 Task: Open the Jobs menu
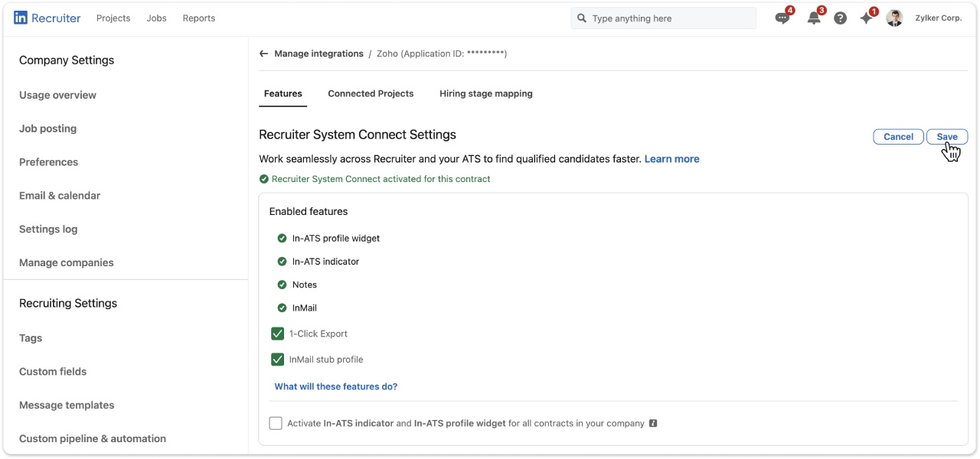[156, 18]
